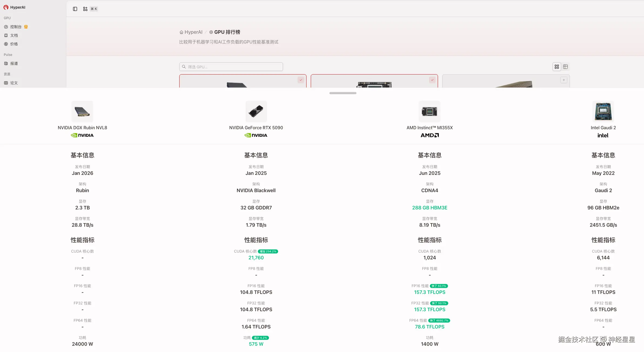
Task: Add a GPU using the plus card button
Action: point(564,80)
